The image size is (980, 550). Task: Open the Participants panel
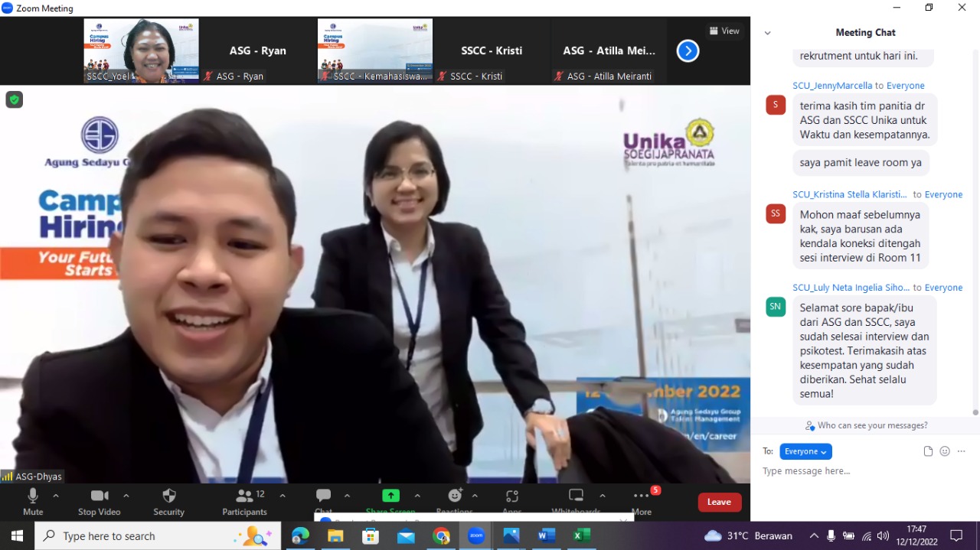coord(245,502)
